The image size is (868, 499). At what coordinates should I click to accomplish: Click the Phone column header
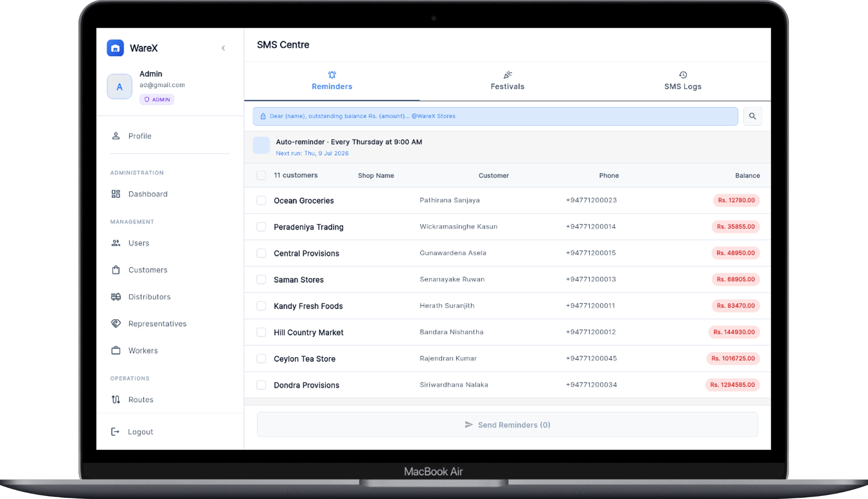(x=609, y=176)
